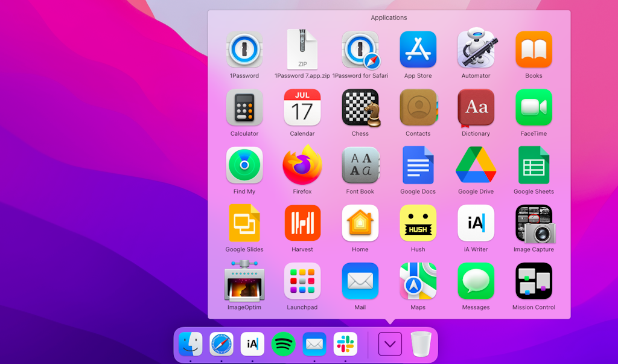Open Mission Control from Applications
The image size is (618, 364).
tap(534, 281)
